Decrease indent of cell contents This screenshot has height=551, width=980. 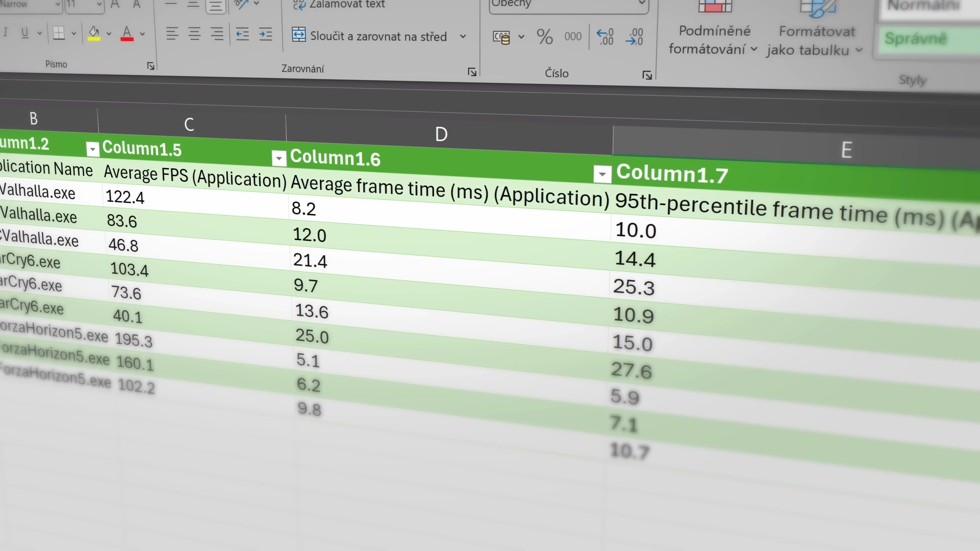(x=242, y=34)
